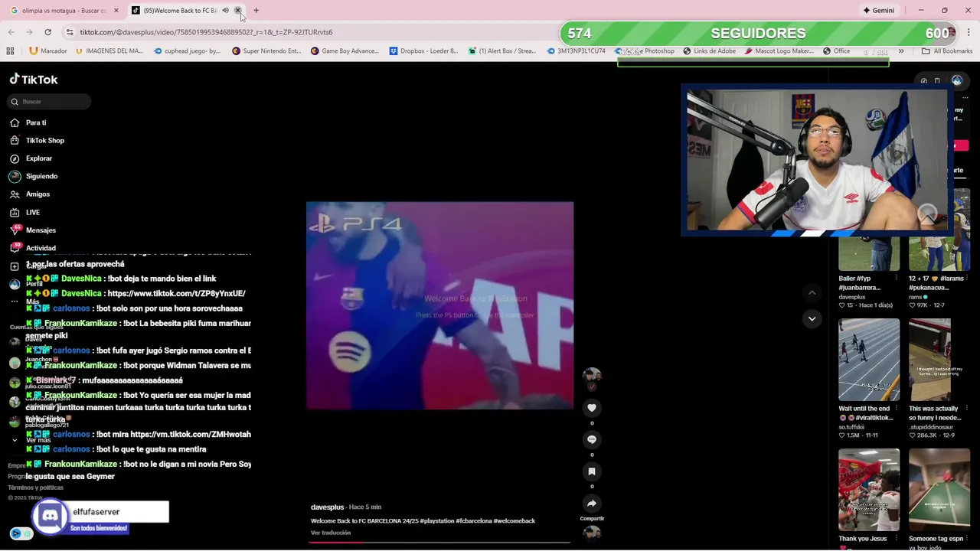Open Mascot Logo Maker bookmark

779,51
